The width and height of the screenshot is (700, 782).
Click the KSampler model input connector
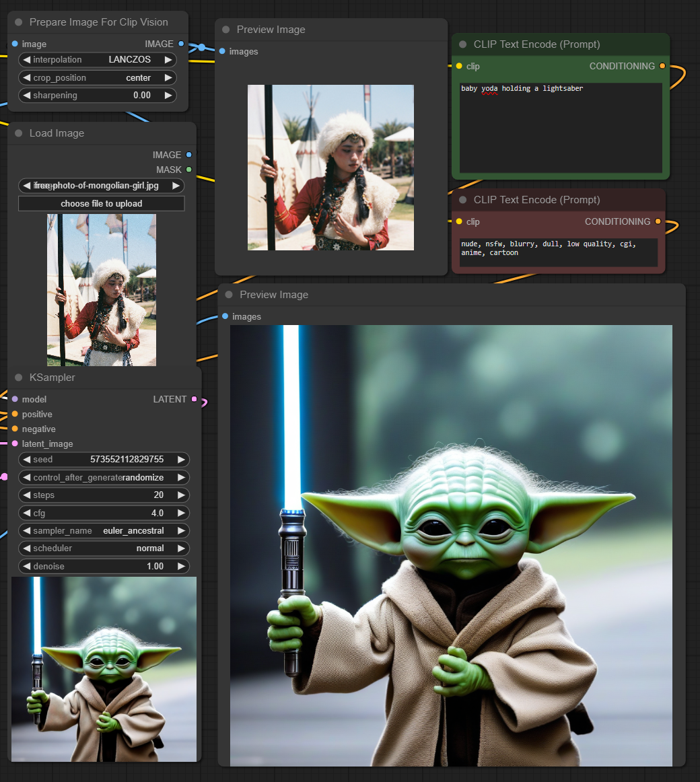tap(15, 399)
